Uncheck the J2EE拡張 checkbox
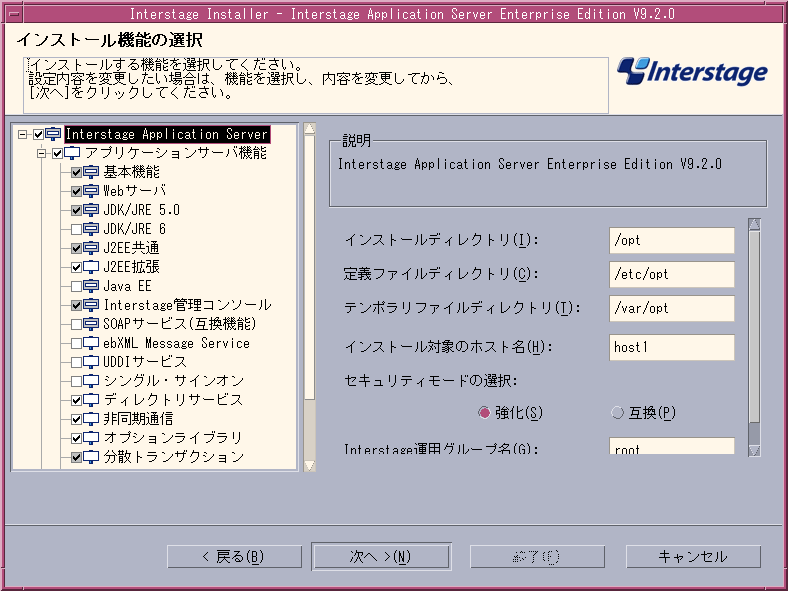 (x=76, y=267)
